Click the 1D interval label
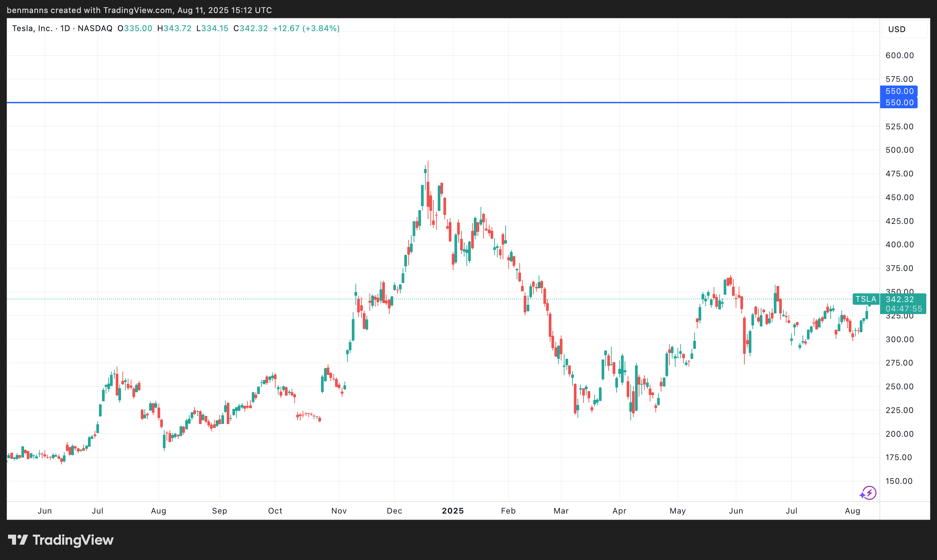Viewport: 937px width, 560px height. tap(65, 28)
